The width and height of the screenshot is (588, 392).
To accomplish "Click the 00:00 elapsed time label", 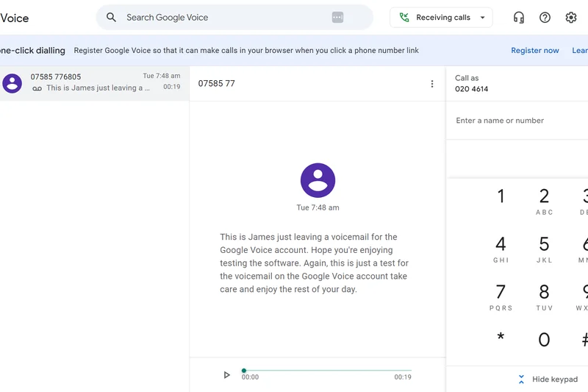I will click(250, 377).
